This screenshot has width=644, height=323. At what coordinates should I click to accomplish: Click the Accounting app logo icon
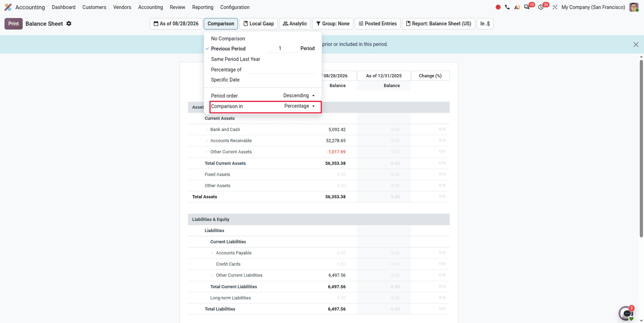click(x=8, y=7)
